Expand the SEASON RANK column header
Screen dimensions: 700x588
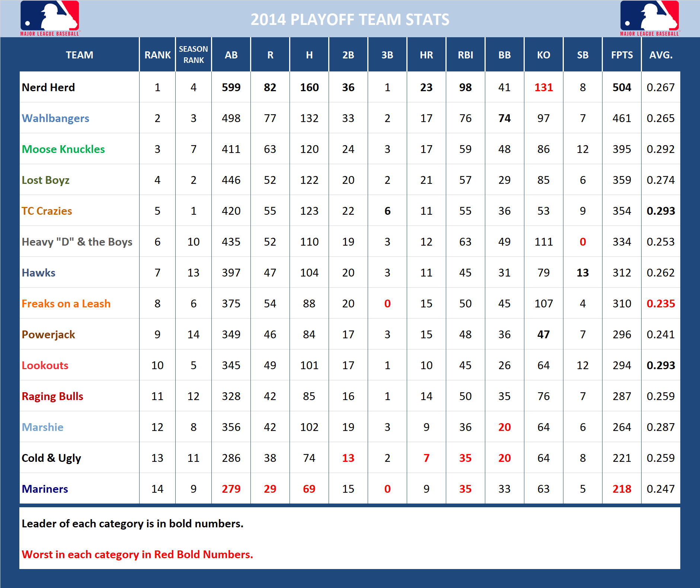[193, 55]
